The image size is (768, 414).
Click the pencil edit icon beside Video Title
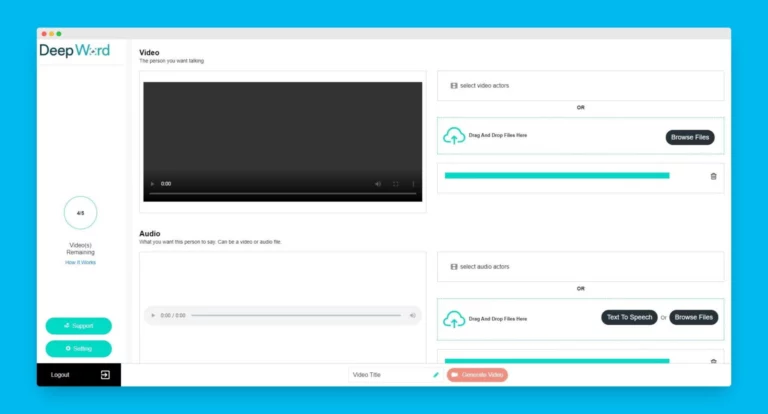click(x=436, y=375)
